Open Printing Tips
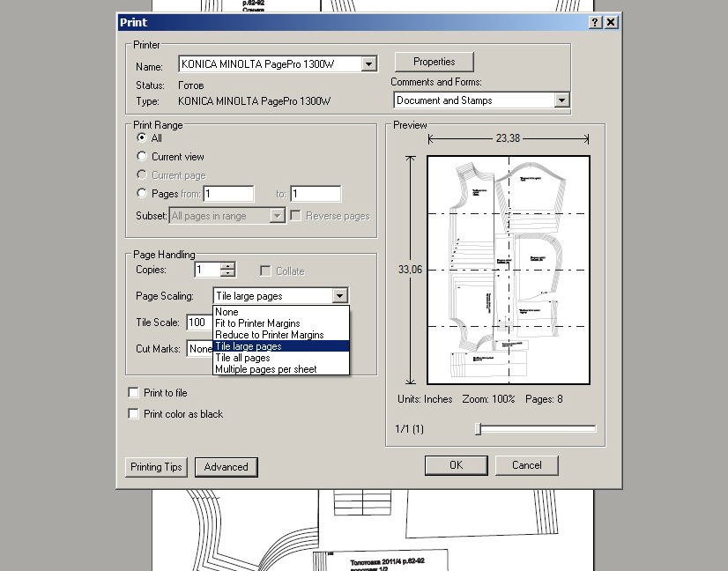 click(x=156, y=467)
